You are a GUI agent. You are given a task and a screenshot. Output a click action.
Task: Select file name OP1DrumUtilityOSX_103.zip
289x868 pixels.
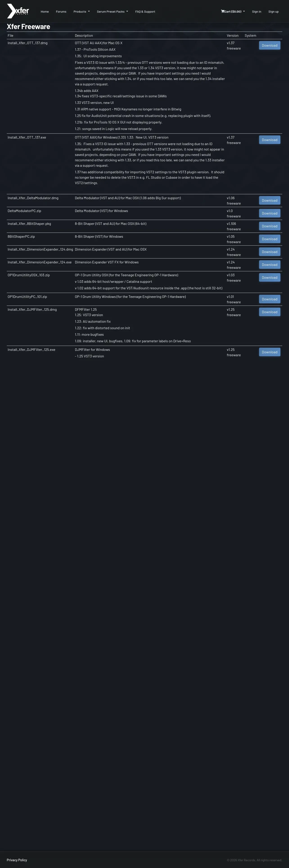(x=29, y=275)
